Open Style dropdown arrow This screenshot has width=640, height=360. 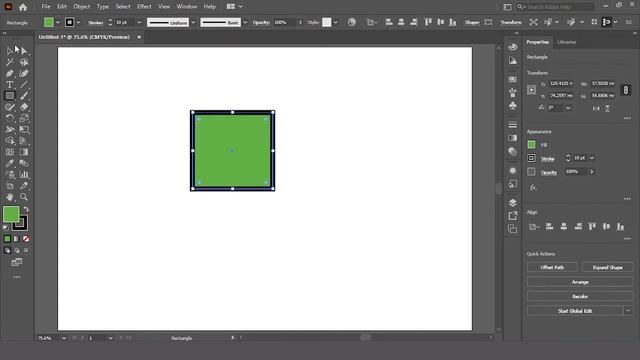pyautogui.click(x=335, y=22)
